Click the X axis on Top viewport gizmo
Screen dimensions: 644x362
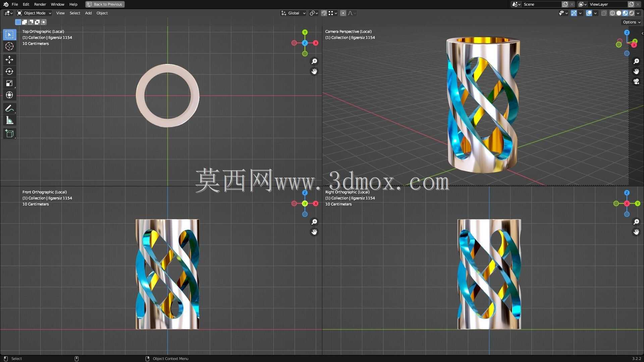316,43
